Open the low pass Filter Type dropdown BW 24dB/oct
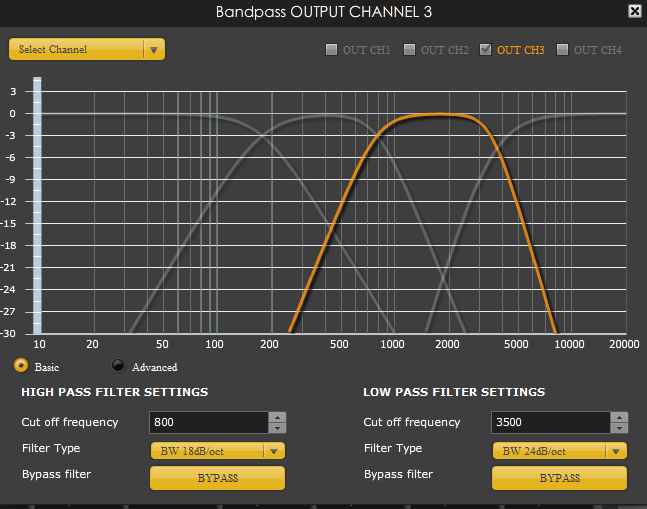This screenshot has height=509, width=647. coord(560,451)
